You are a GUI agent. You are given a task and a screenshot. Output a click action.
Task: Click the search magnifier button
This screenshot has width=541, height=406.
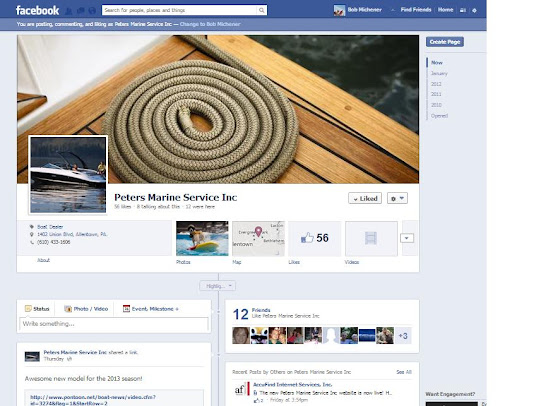pyautogui.click(x=262, y=10)
